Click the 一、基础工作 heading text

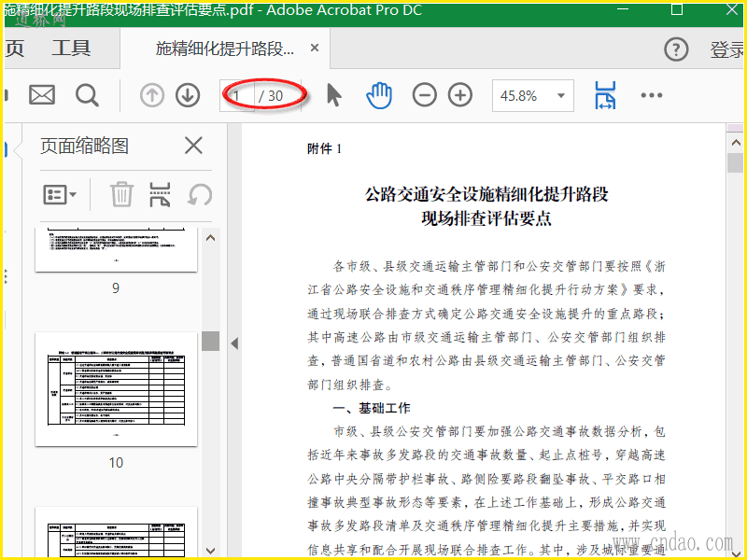pos(372,408)
